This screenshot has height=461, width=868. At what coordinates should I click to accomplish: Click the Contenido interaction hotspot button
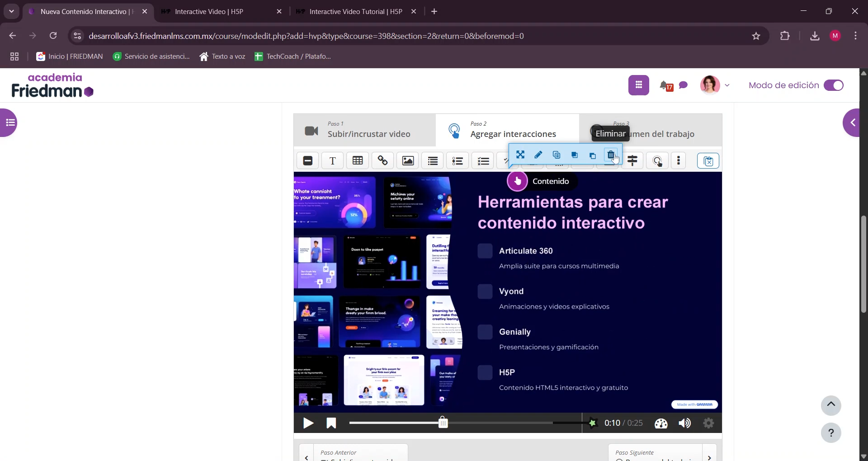(518, 181)
